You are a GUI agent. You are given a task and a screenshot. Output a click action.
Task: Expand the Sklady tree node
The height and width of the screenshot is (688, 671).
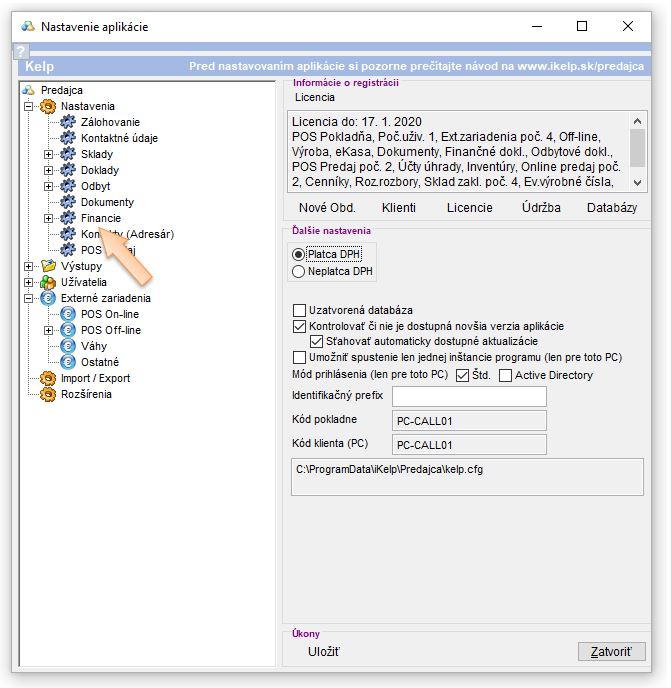point(48,154)
